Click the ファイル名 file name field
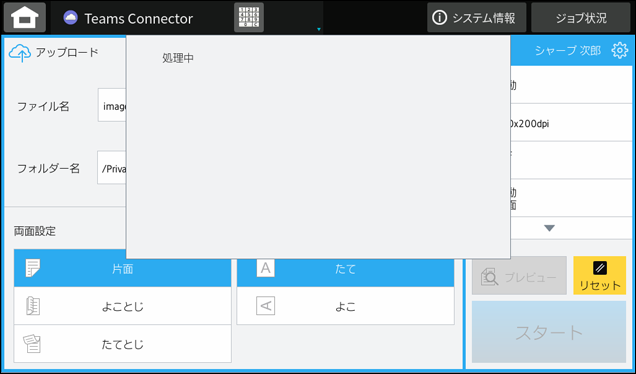Screen dimensions: 636x374 pyautogui.click(x=112, y=105)
